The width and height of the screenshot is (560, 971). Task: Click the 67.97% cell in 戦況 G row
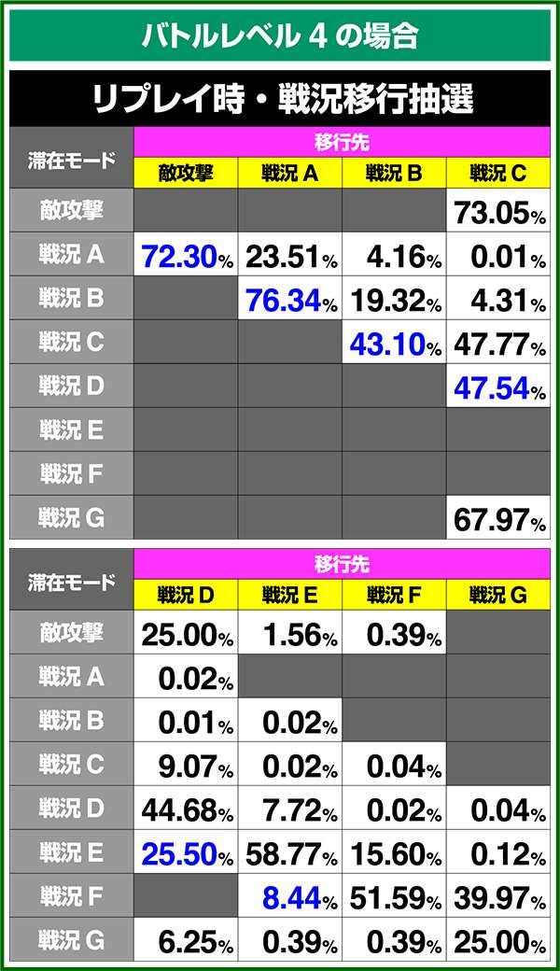[x=498, y=518]
